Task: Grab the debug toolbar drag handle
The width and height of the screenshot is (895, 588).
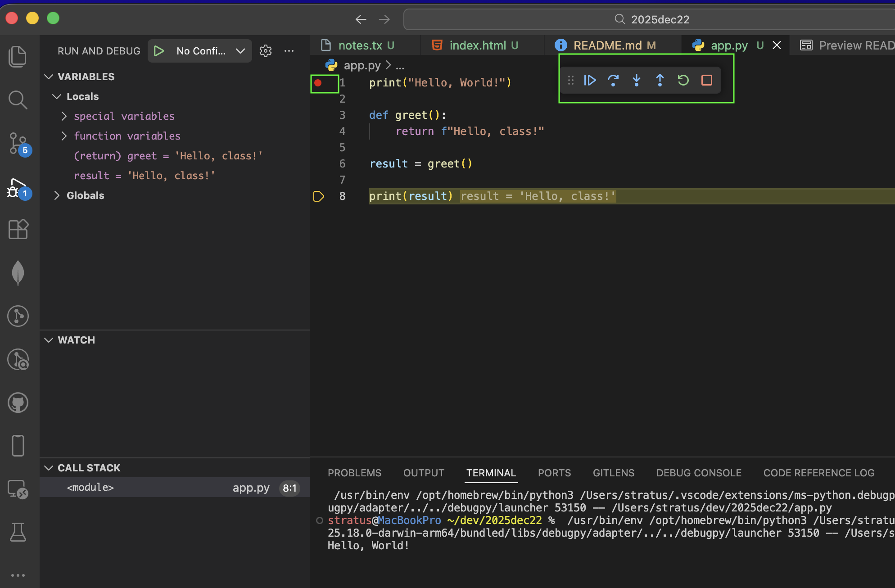Action: click(x=571, y=81)
